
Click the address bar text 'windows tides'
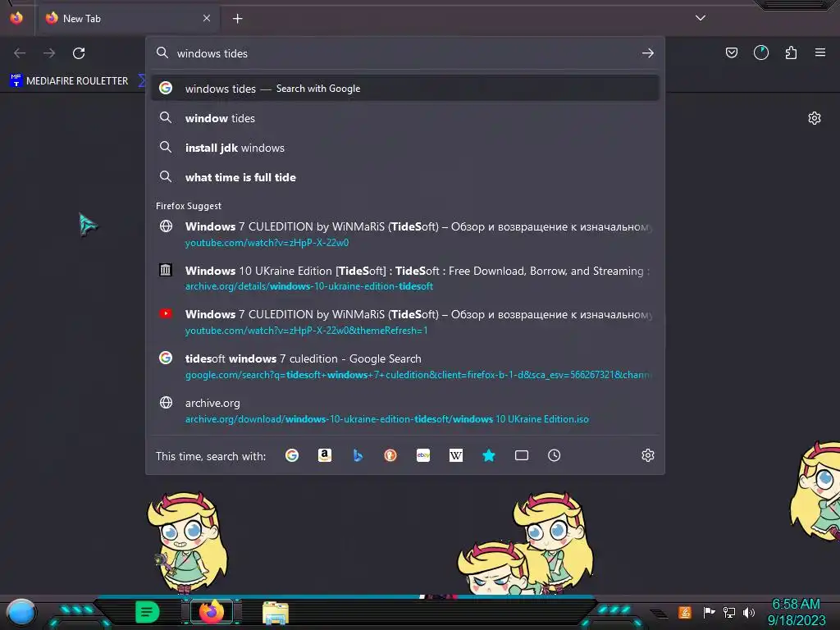point(212,53)
